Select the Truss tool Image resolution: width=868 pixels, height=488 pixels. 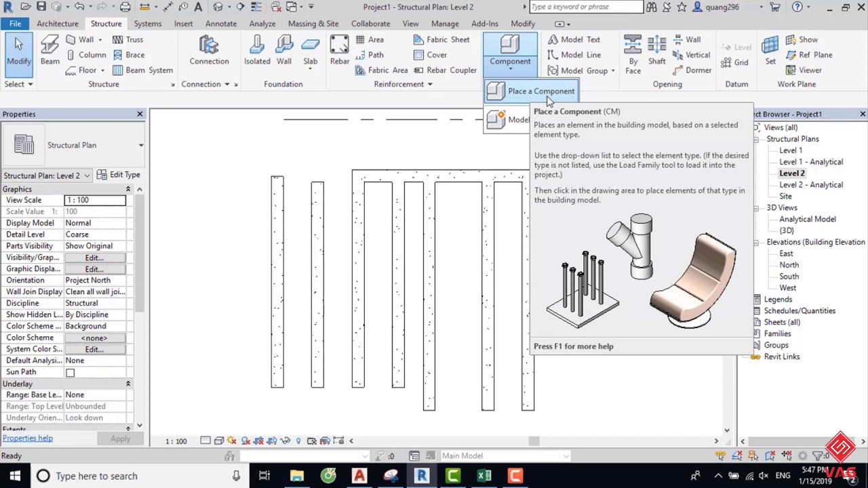point(127,39)
